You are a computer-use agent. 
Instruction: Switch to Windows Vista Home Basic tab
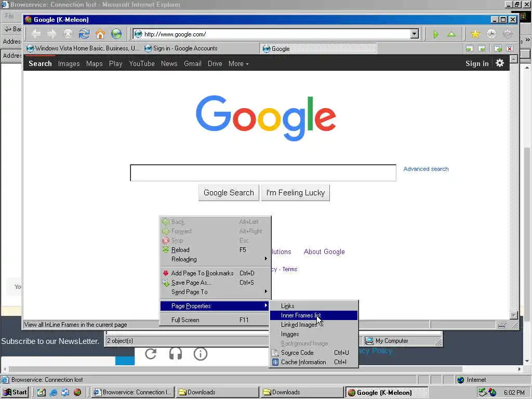coord(83,48)
